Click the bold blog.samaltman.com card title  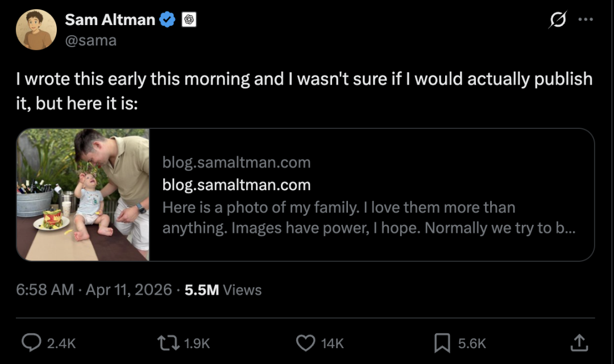tap(237, 185)
